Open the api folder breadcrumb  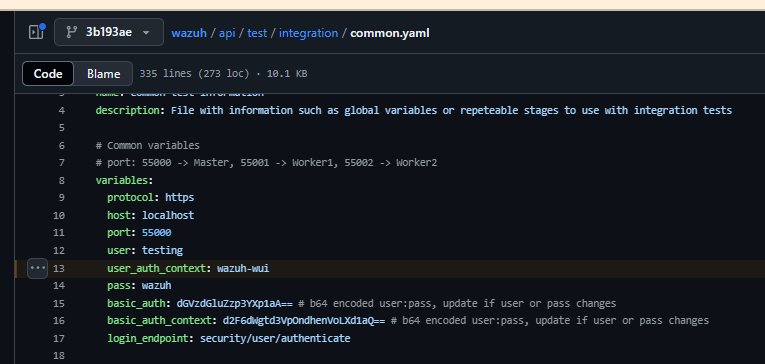point(227,33)
